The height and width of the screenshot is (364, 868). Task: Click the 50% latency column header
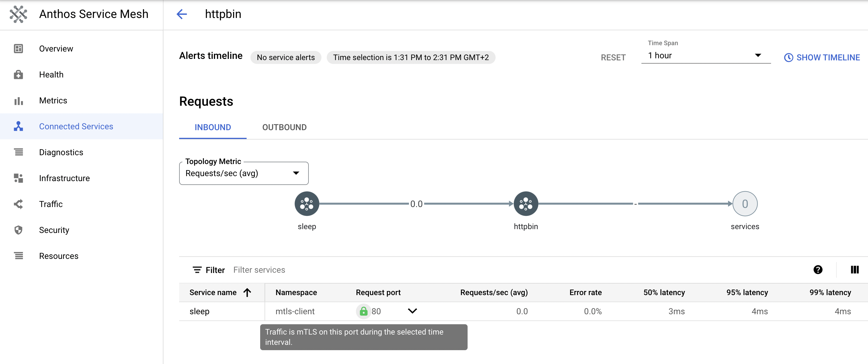point(664,292)
